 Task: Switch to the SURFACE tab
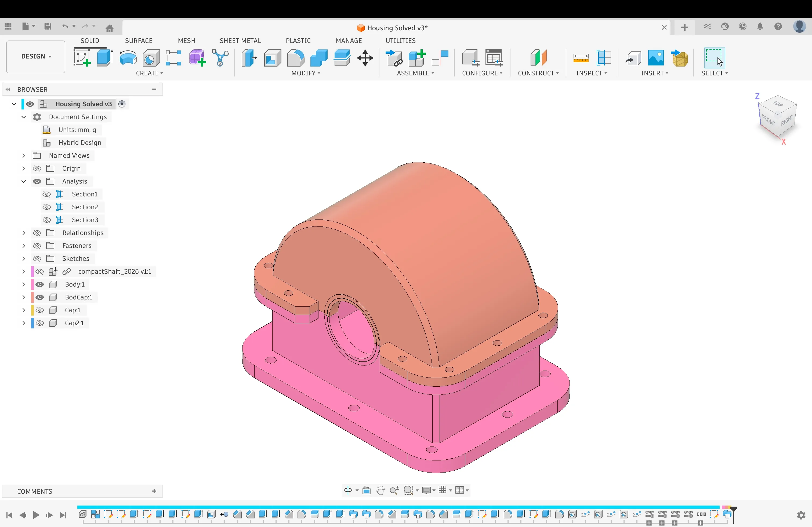point(139,41)
